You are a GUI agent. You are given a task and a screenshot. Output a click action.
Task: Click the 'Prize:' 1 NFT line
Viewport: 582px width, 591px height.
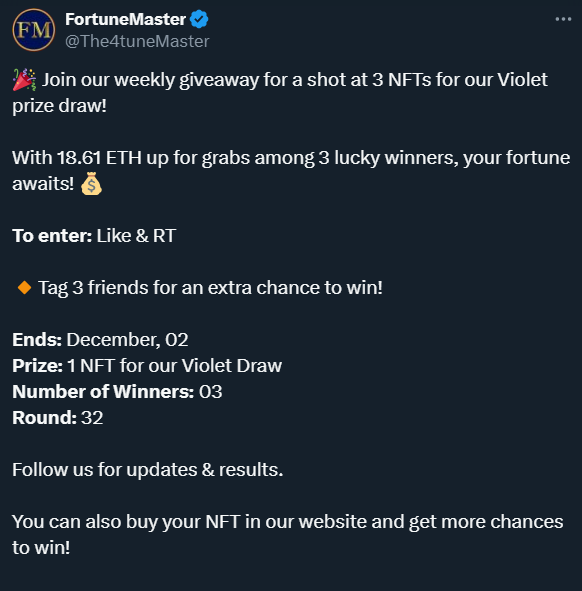147,366
